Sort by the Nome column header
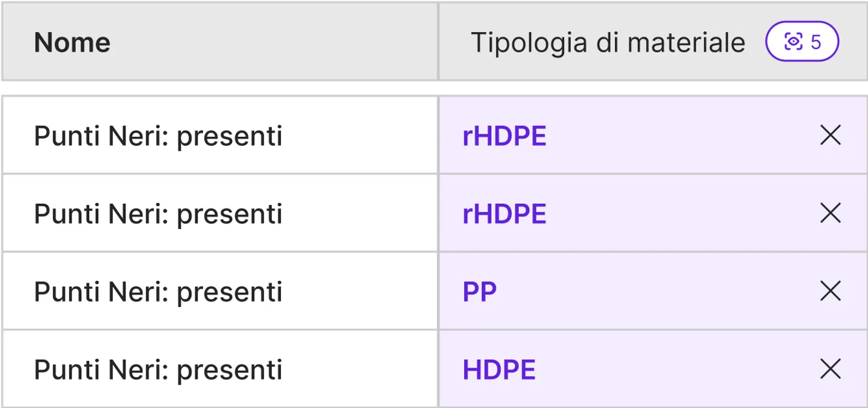This screenshot has height=408, width=868. click(x=72, y=43)
